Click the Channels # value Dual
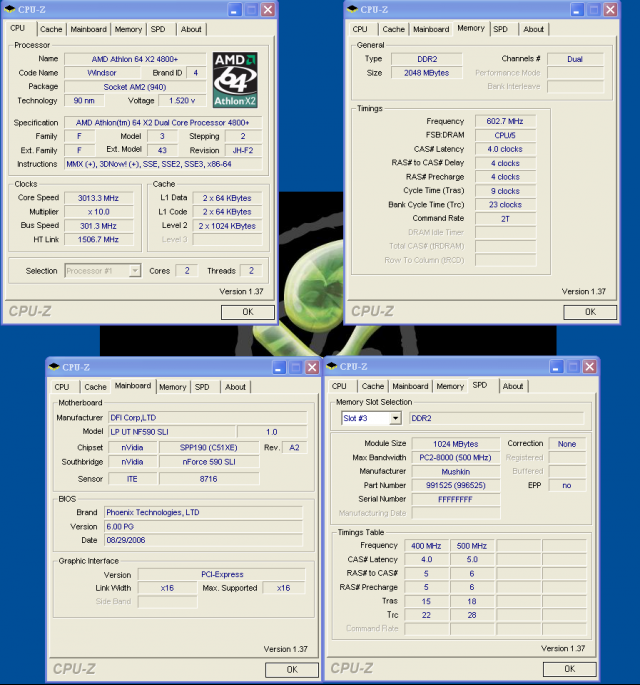Viewport: 640px width, 685px height. [x=575, y=59]
